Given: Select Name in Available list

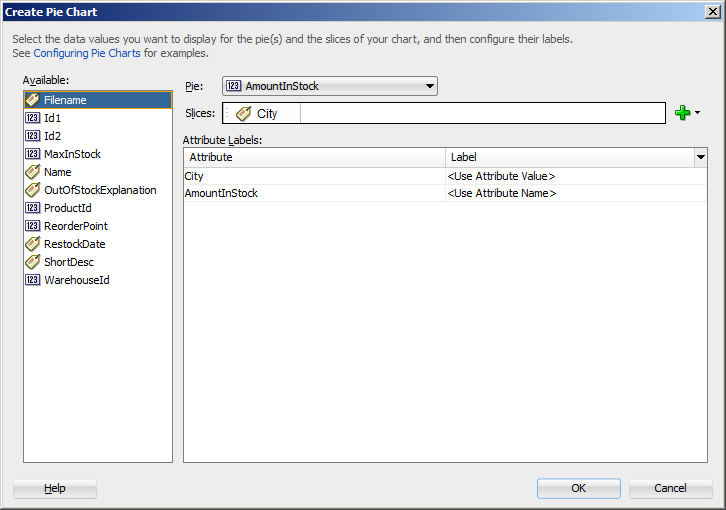Looking at the screenshot, I should pyautogui.click(x=98, y=172).
